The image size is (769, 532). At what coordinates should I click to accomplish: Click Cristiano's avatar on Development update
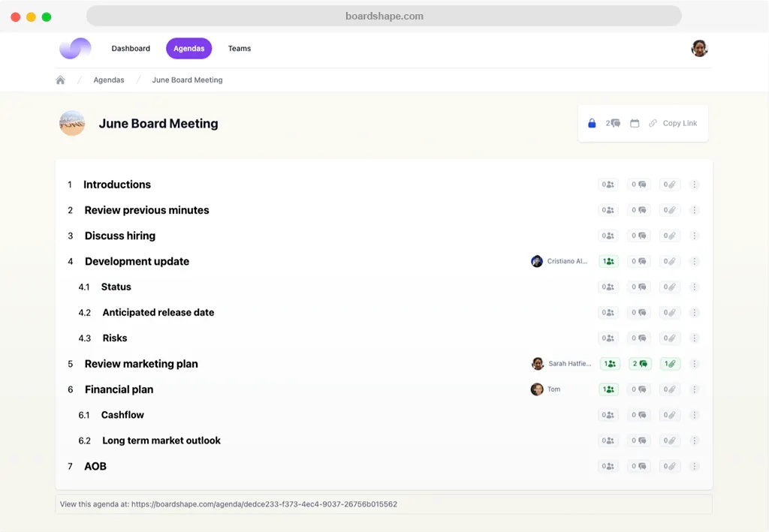[537, 260]
